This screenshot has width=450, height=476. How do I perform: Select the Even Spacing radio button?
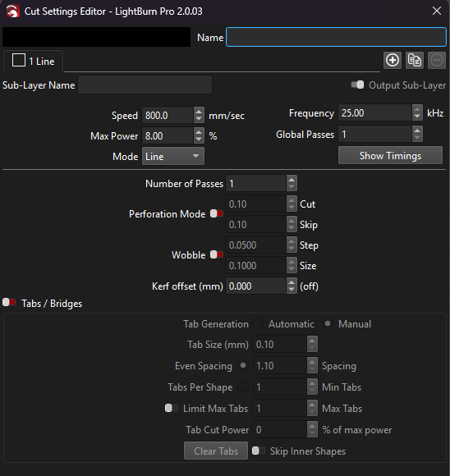tap(243, 365)
